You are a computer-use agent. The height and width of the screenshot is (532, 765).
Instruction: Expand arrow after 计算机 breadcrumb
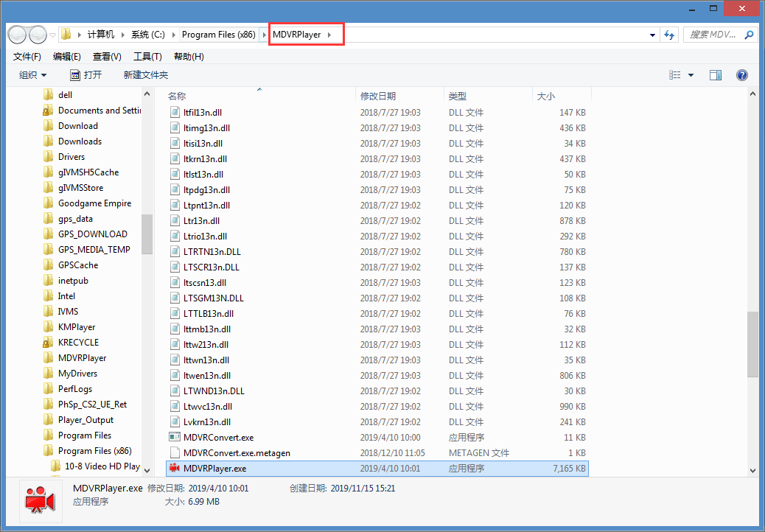click(122, 35)
